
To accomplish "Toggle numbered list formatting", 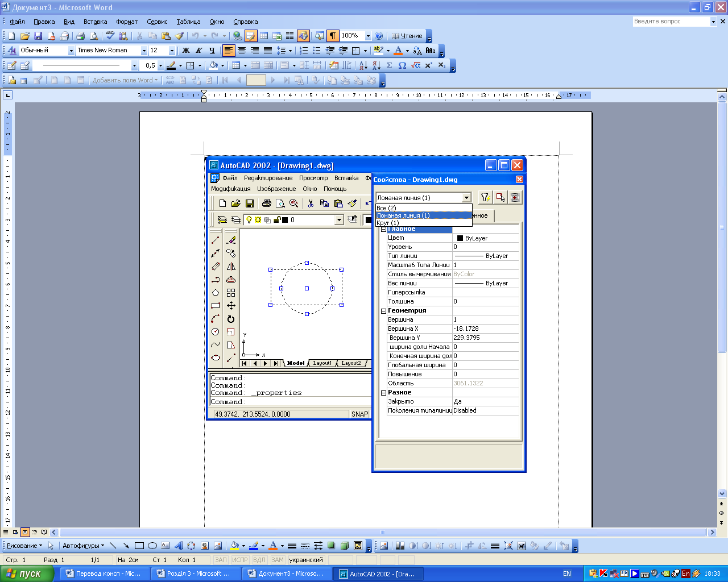I will [304, 51].
